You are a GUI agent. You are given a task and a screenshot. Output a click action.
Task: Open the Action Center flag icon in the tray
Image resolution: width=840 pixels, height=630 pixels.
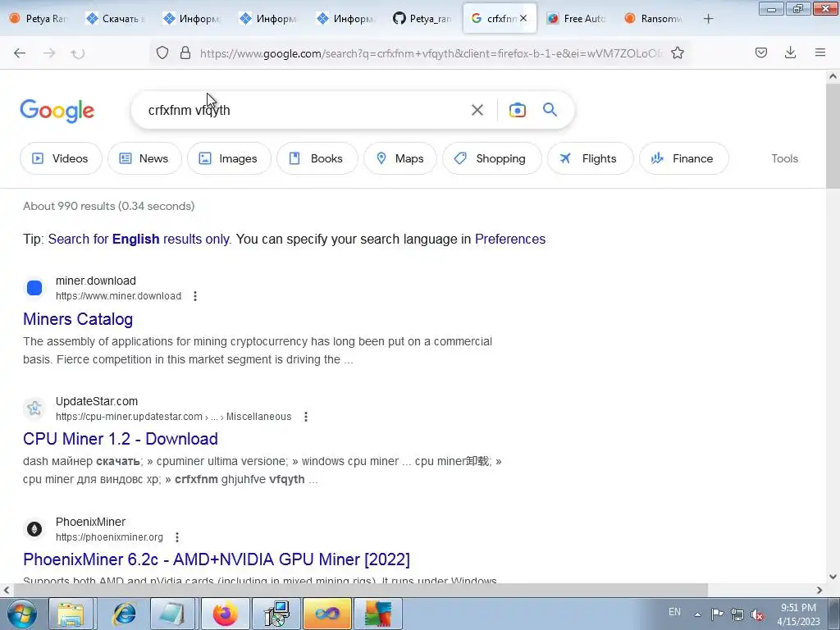[x=717, y=614]
